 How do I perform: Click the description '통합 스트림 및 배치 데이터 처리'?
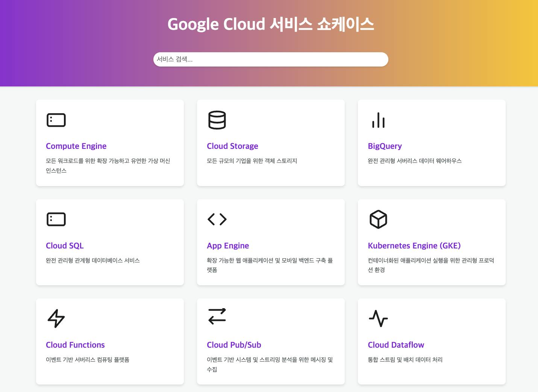point(405,360)
